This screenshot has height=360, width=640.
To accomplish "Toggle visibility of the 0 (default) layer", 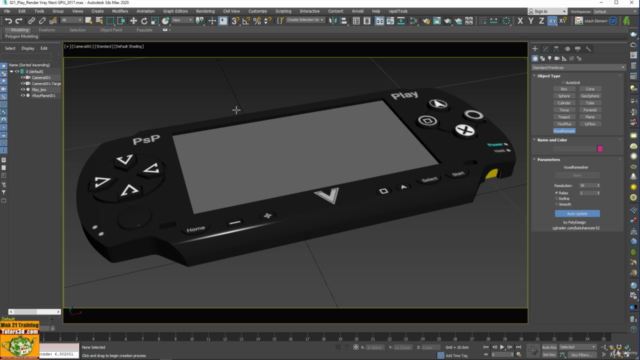I will (17, 71).
